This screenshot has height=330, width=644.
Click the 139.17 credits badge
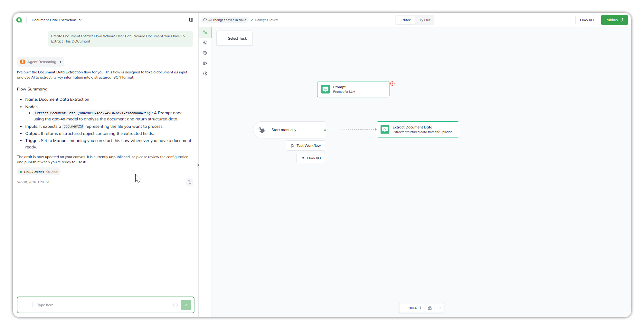tap(39, 172)
